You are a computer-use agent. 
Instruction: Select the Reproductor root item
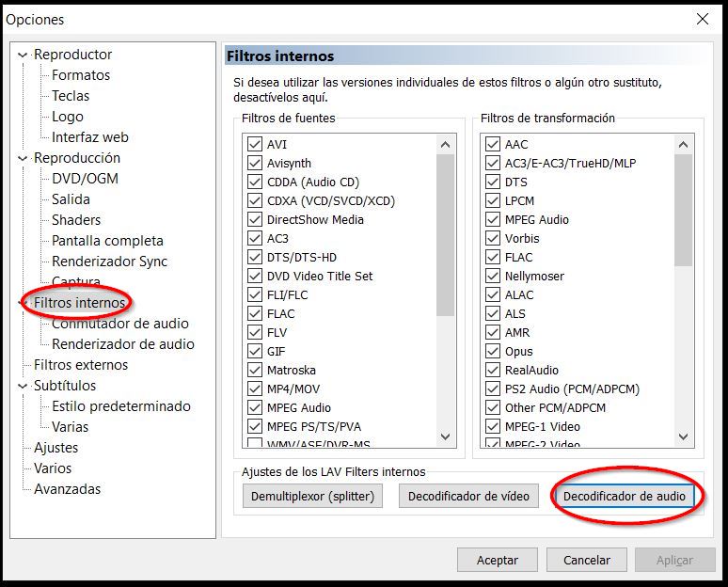72,55
